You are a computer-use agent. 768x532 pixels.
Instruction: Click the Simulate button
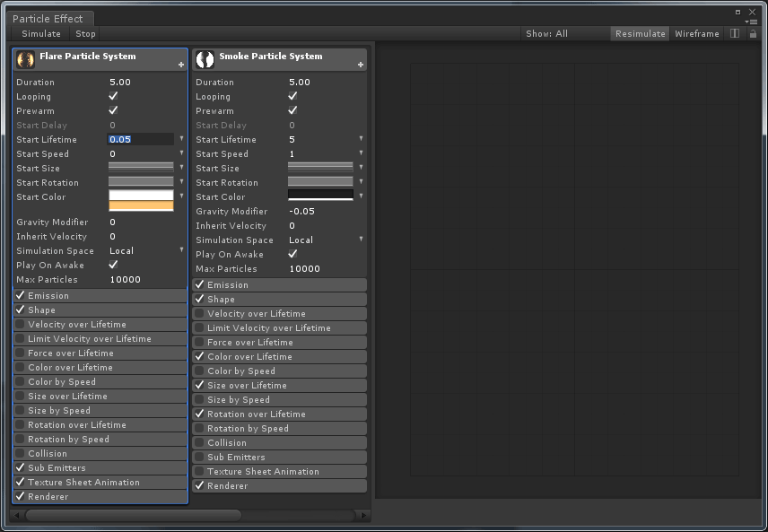pos(41,33)
